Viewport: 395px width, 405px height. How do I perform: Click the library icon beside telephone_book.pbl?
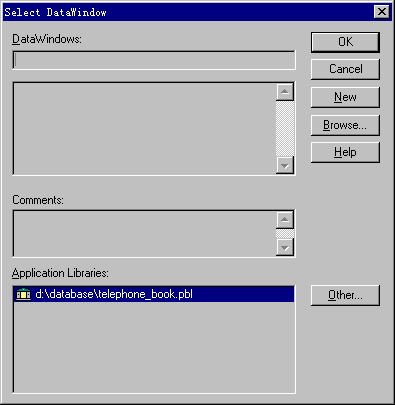[x=23, y=294]
